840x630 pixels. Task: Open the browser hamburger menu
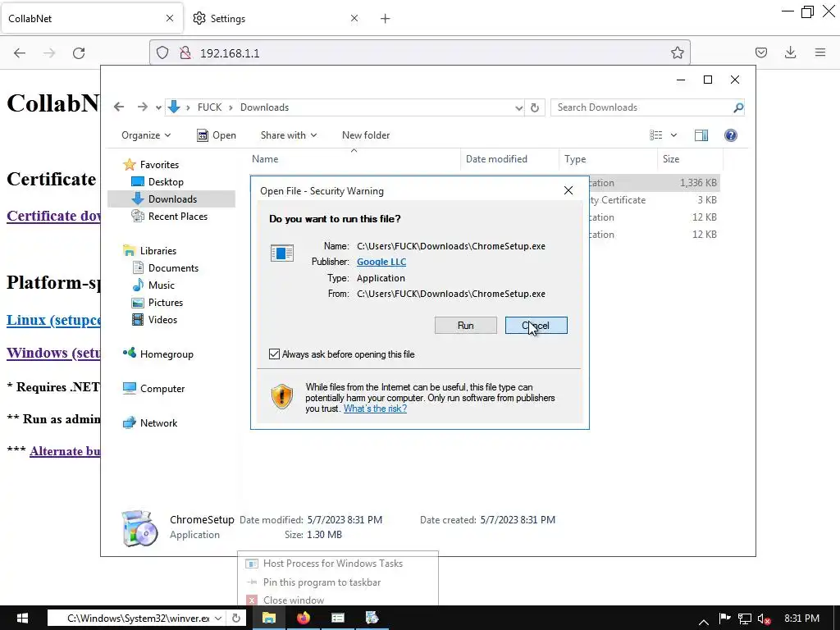click(x=820, y=52)
